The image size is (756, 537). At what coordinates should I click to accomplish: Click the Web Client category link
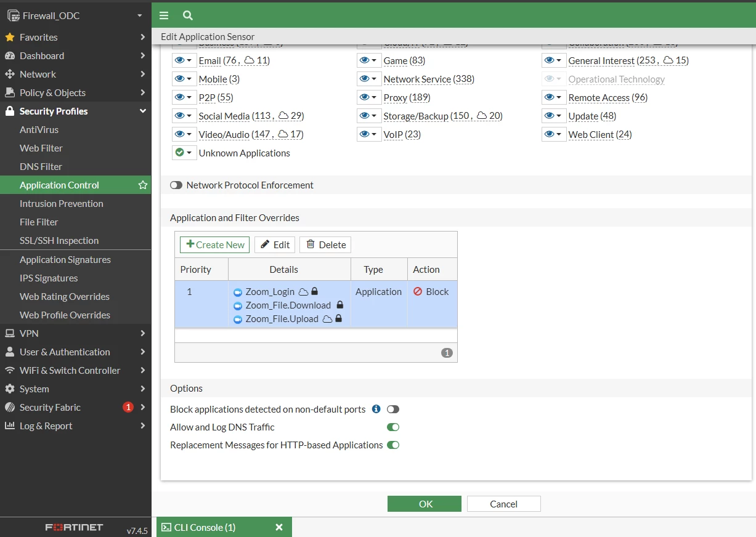pyautogui.click(x=591, y=134)
